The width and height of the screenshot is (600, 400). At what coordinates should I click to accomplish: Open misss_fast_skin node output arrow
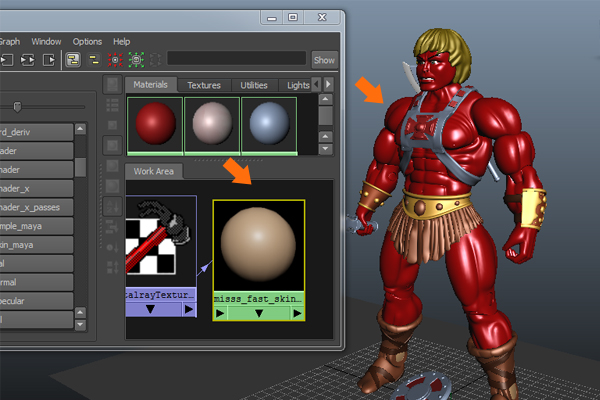(x=297, y=314)
